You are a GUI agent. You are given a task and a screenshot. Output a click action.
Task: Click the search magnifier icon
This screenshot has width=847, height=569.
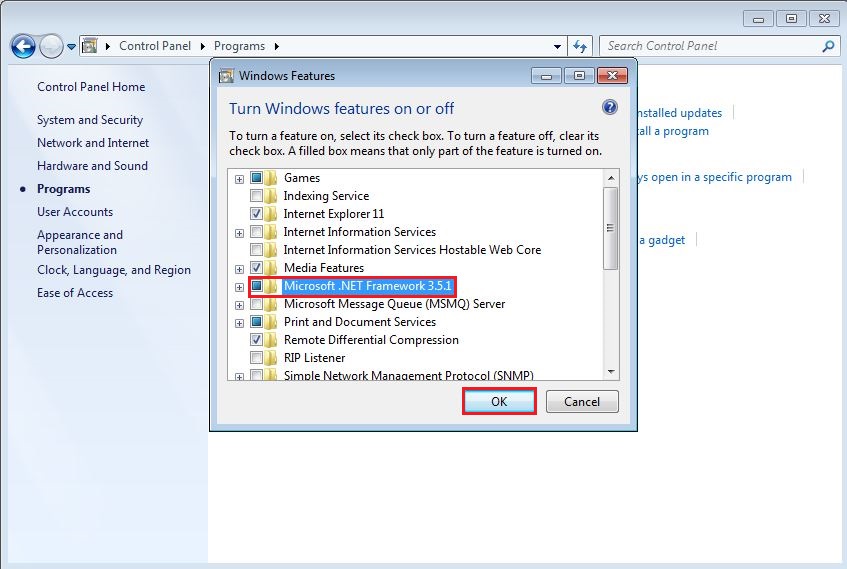[828, 46]
